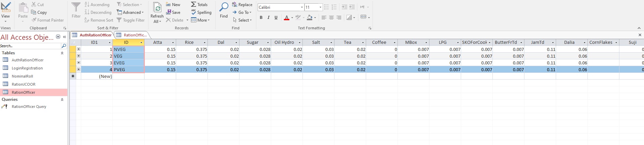Open font name Calibri dropdown
Screen dimensions: 644x145
(302, 7)
